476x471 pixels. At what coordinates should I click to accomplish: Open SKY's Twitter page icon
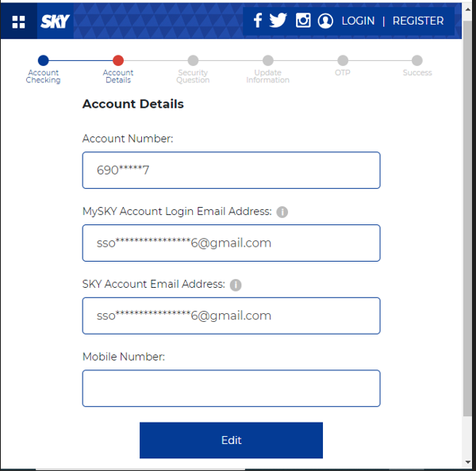278,21
